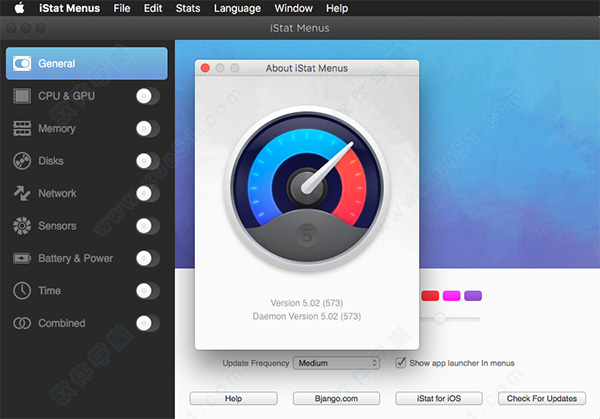Open the iStat Menus application menu

(69, 8)
